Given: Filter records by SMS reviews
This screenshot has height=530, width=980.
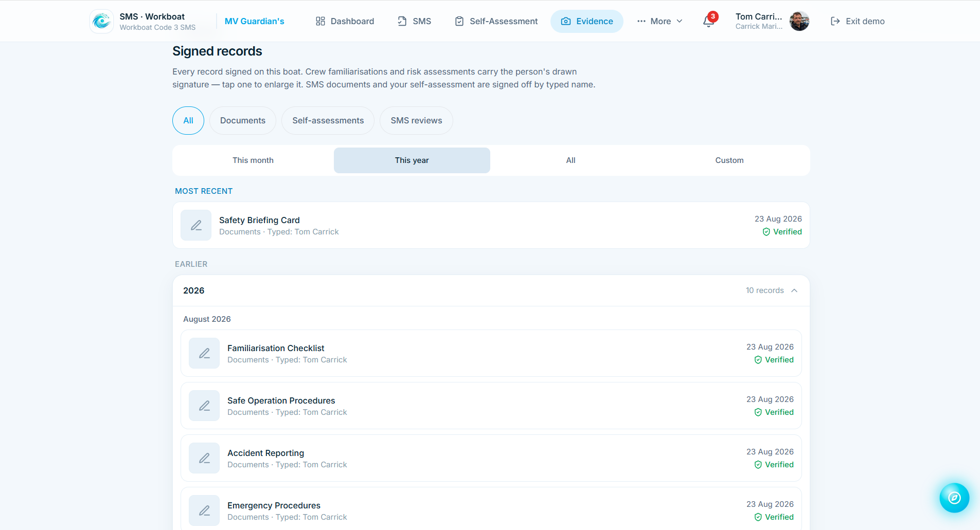Looking at the screenshot, I should 416,120.
